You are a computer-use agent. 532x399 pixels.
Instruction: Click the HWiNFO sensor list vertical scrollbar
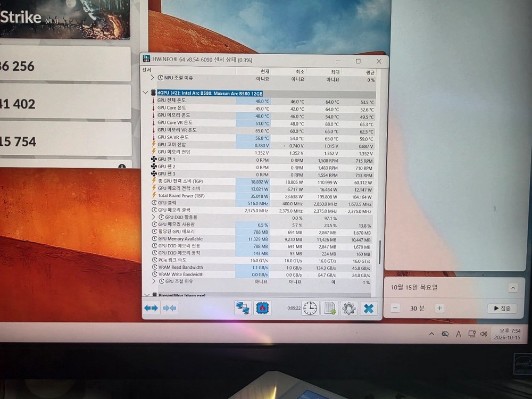(x=380, y=252)
